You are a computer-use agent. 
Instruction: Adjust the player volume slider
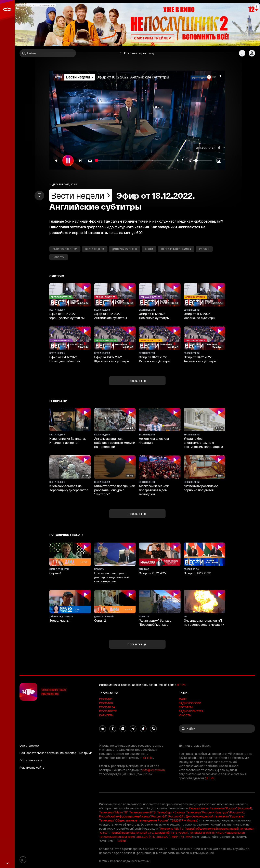point(204,161)
